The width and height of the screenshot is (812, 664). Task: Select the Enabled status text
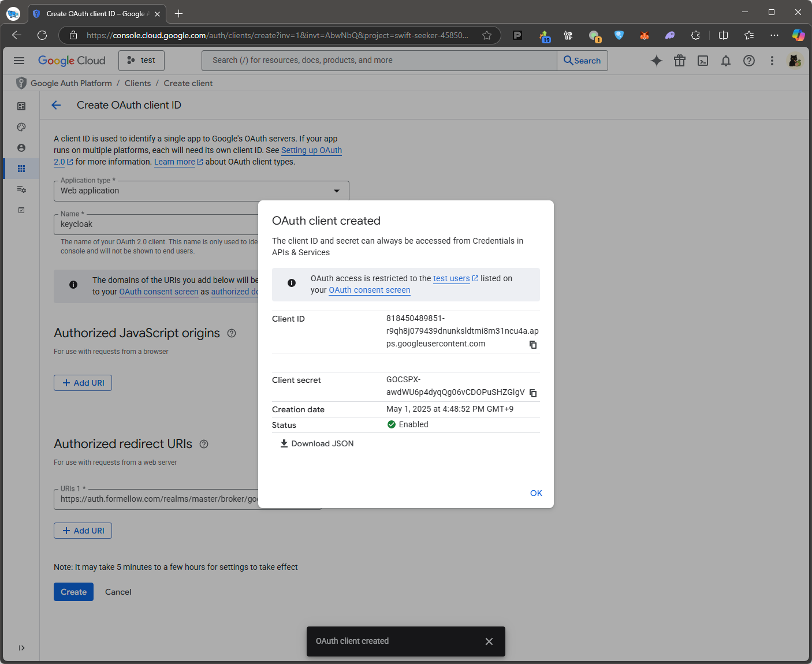[x=414, y=424]
